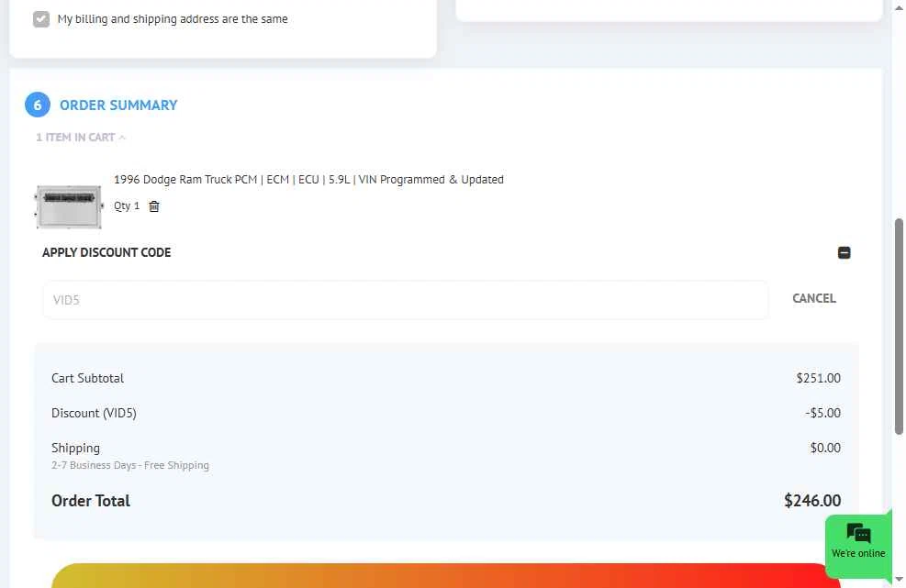Click the Apply Discount Code heading
This screenshot has width=906, height=588.
point(106,252)
